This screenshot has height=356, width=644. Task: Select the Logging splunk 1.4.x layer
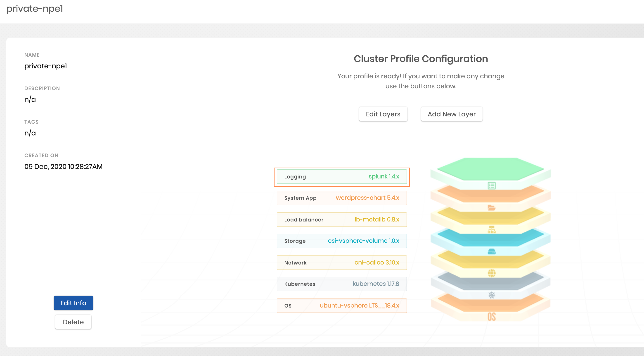(342, 176)
